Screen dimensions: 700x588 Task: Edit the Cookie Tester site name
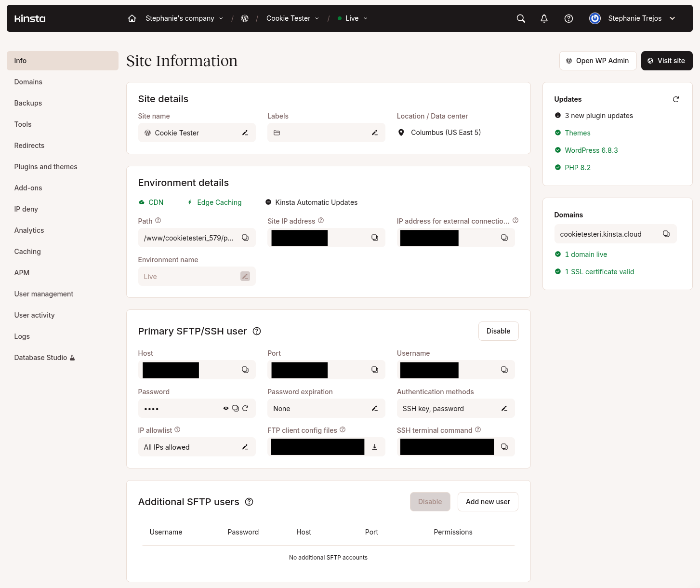click(245, 133)
